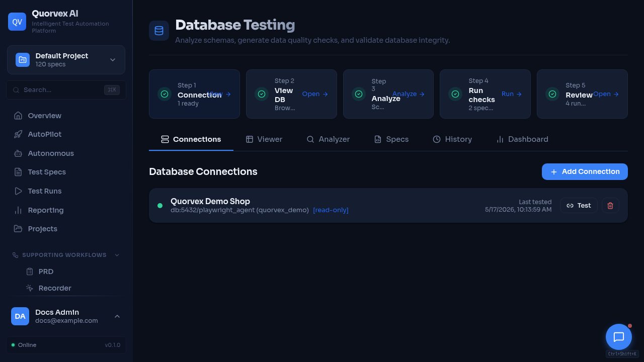Open the chat assistant bubble
The height and width of the screenshot is (362, 644).
pyautogui.click(x=619, y=337)
